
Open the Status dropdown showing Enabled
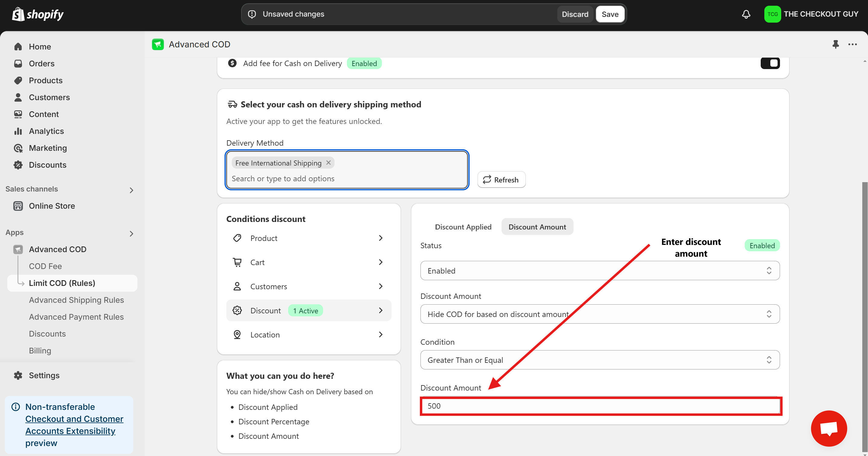(600, 271)
